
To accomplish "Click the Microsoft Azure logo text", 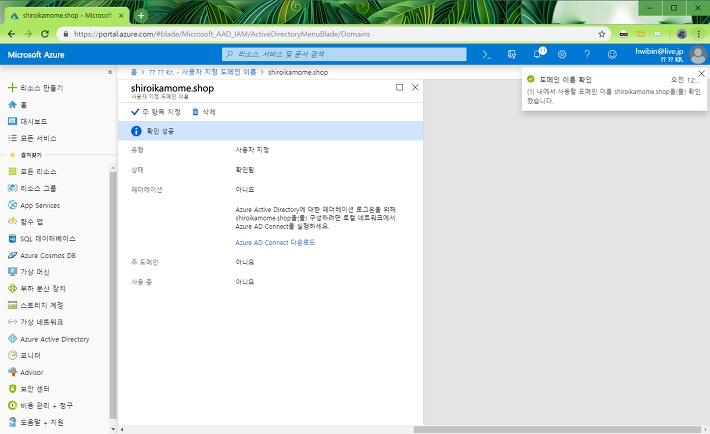I will point(36,55).
